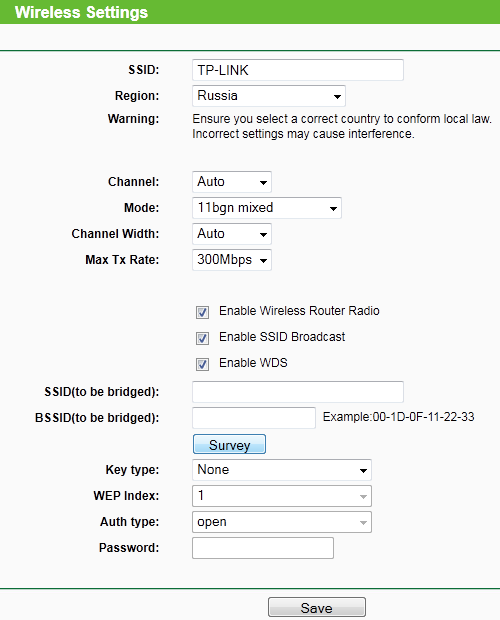Click the BSSID(to be bridged) input field
This screenshot has height=620, width=500.
(254, 418)
